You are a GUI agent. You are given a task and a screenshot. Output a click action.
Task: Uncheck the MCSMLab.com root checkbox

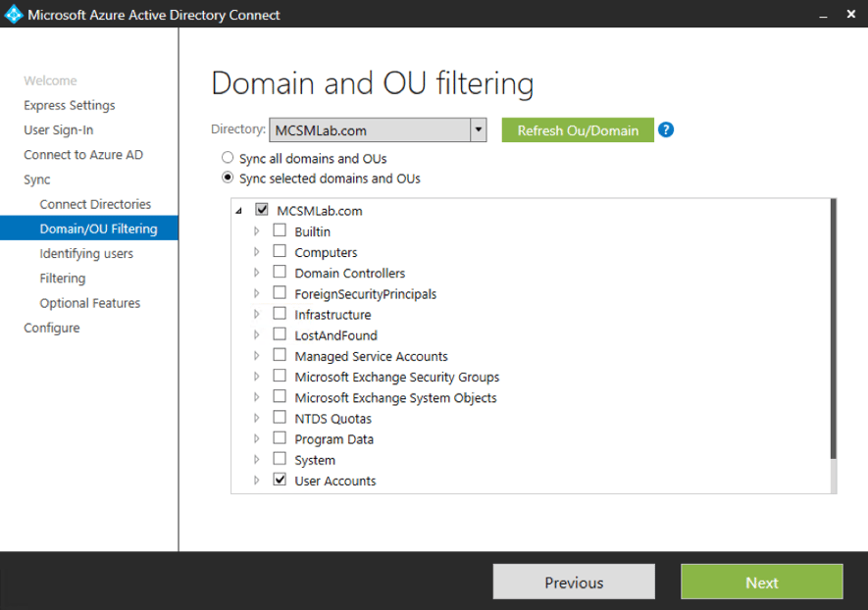262,210
